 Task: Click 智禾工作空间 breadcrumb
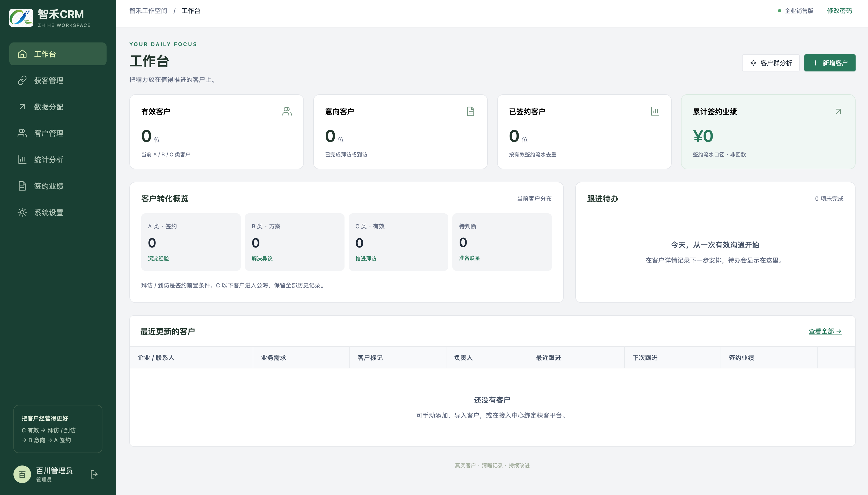pyautogui.click(x=148, y=11)
